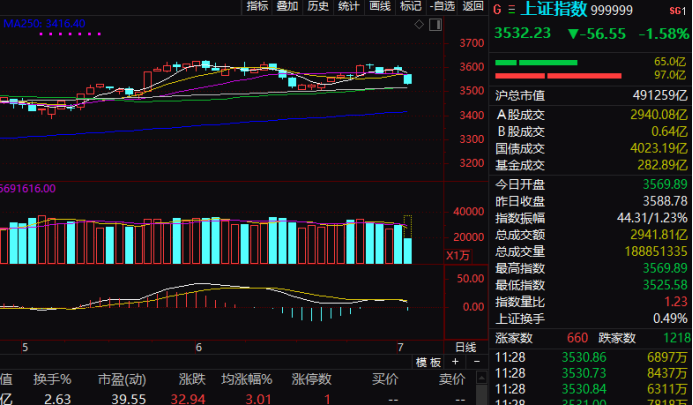Select the 基金成交 row
The image size is (693, 405).
coord(591,165)
